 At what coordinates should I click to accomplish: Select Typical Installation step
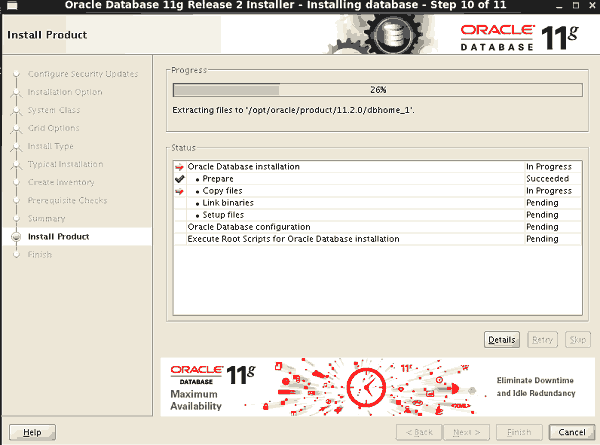(x=65, y=164)
